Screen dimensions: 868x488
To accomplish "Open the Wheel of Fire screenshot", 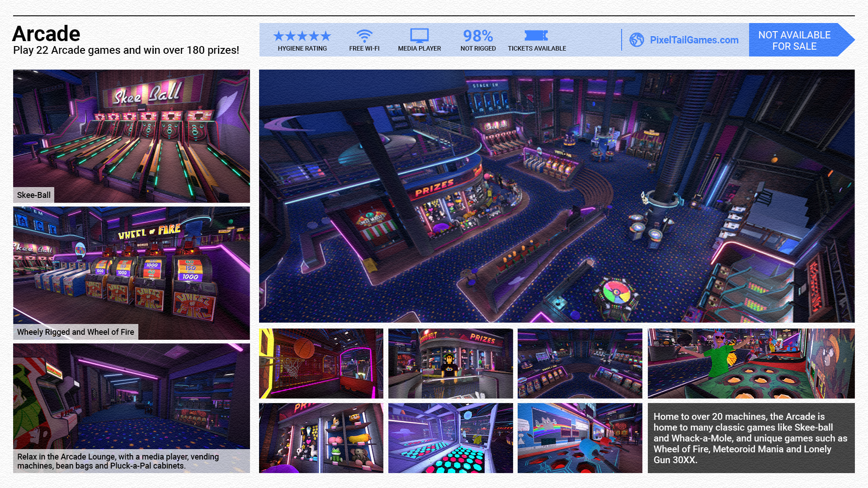I will tap(131, 272).
